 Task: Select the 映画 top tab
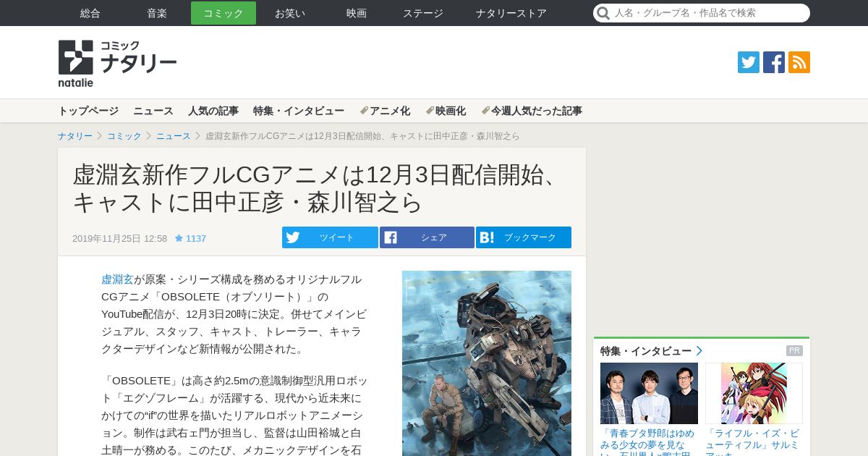[x=357, y=13]
